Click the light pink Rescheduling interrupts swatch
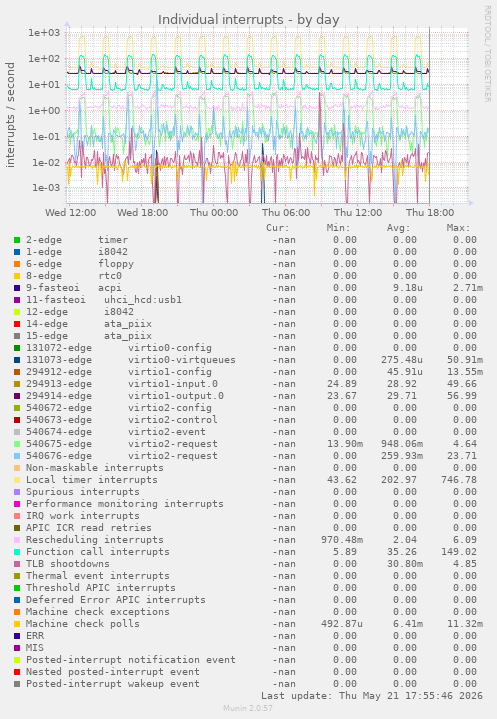 pos(17,540)
